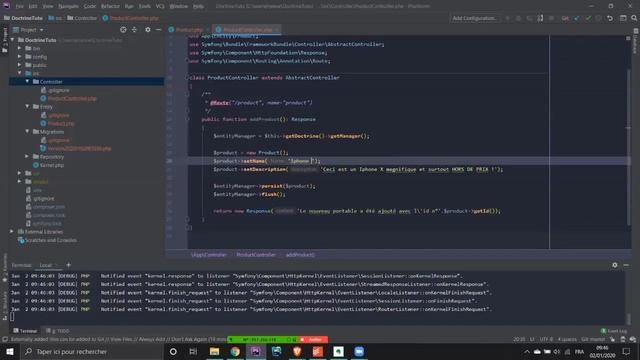
Task: Click the Search Everywhere magnifier icon
Action: [634, 18]
